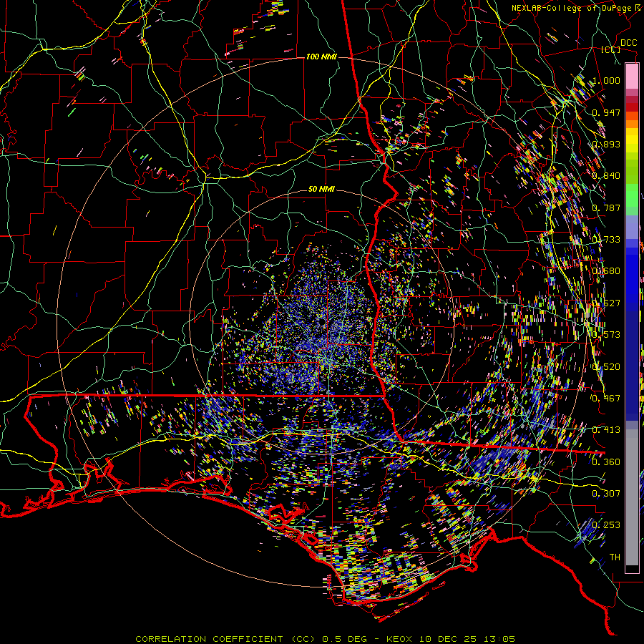Click the DCC product label
Screen dimensions: 644x644
628,43
